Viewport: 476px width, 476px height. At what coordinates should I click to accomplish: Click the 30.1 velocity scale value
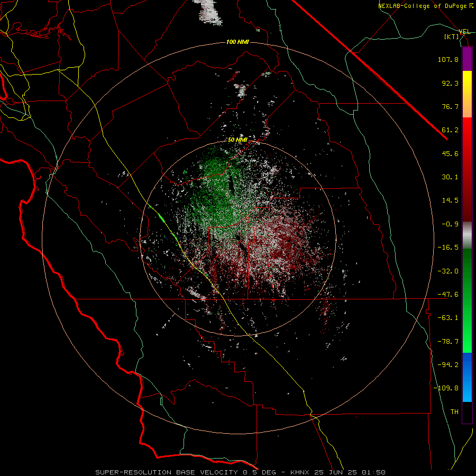450,177
